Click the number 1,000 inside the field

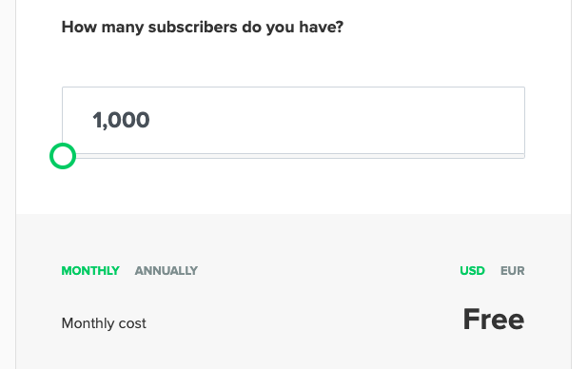point(121,121)
